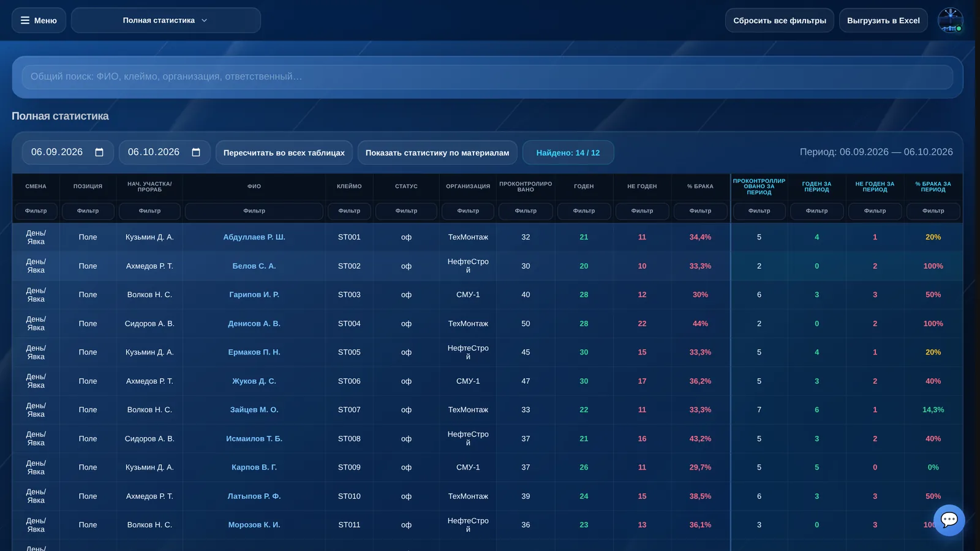Click the user avatar icon

point(951,20)
